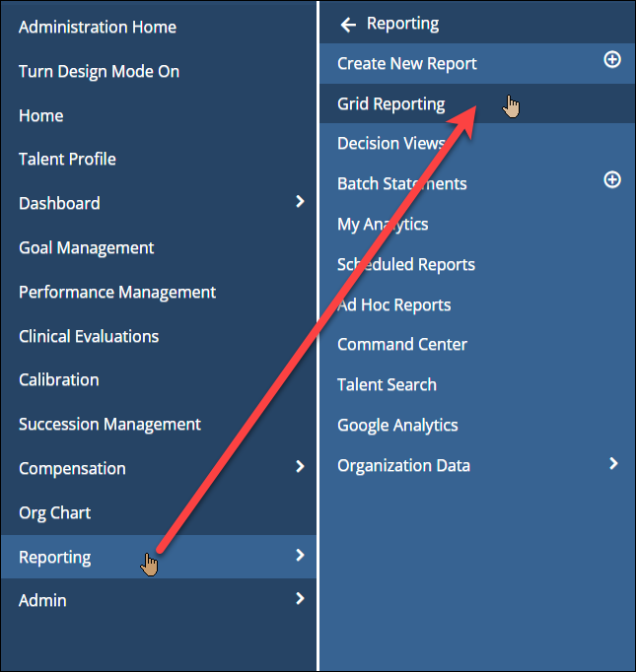This screenshot has height=672, width=636.
Task: Open Talent Search
Action: point(387,385)
